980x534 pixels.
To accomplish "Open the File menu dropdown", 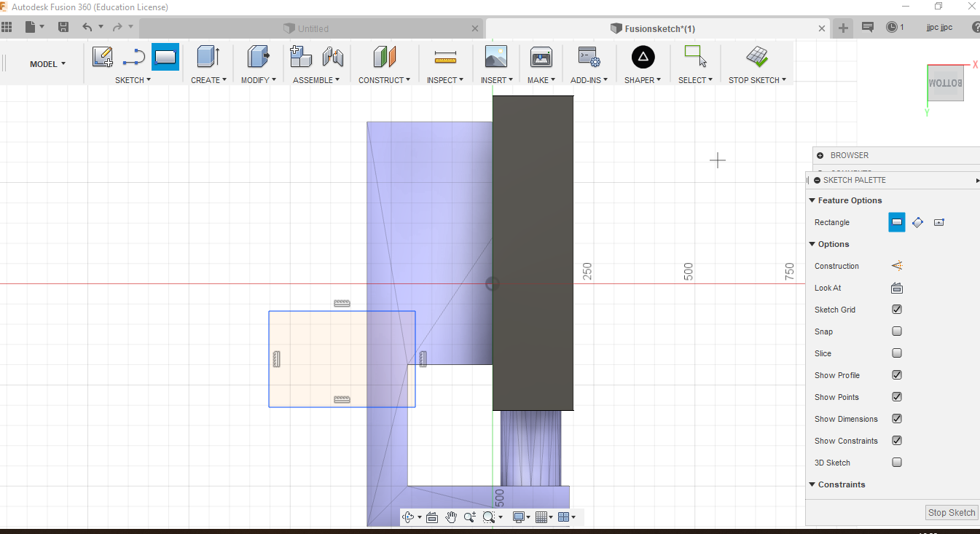I will (x=34, y=28).
